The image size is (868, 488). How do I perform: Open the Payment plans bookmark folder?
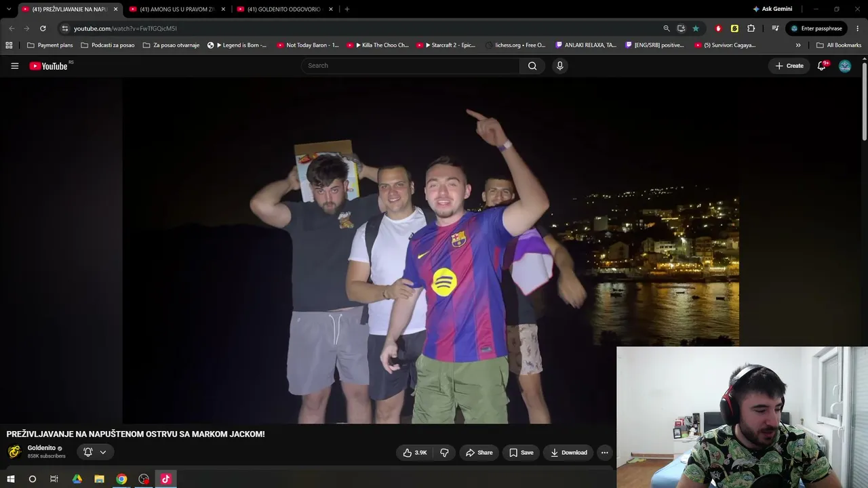coord(50,45)
